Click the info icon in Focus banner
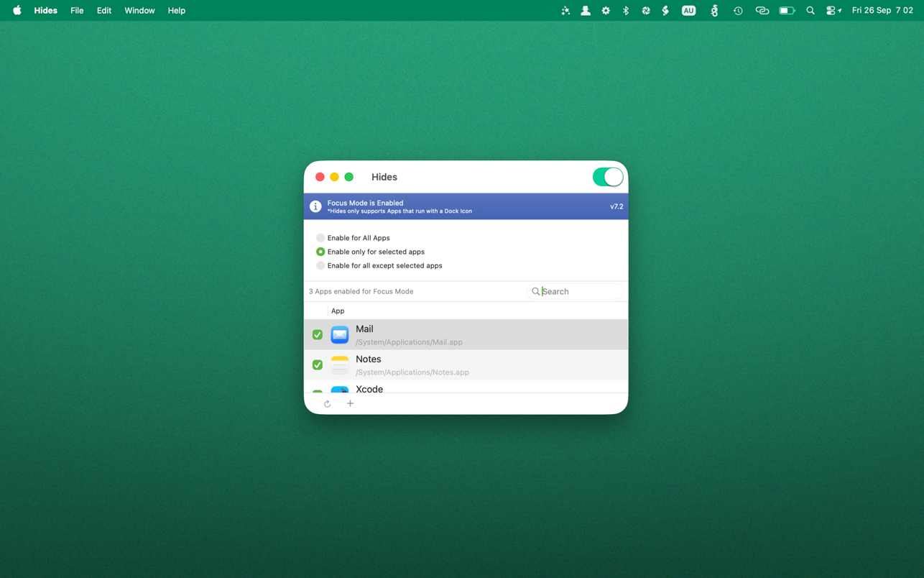Viewport: 924px width, 578px height. pyautogui.click(x=315, y=206)
